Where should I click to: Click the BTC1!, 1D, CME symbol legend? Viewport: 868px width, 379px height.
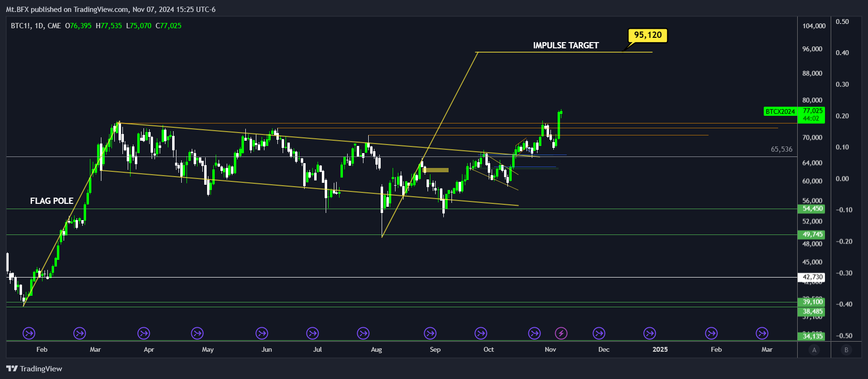coord(36,26)
